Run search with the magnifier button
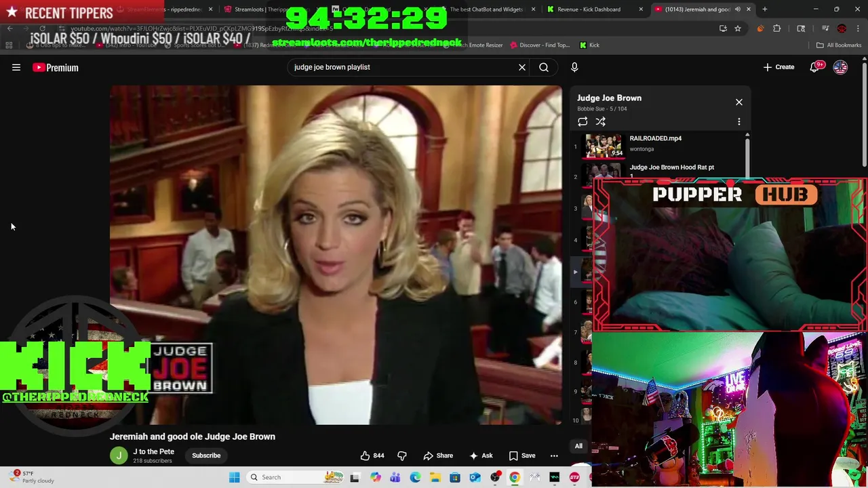 (544, 67)
